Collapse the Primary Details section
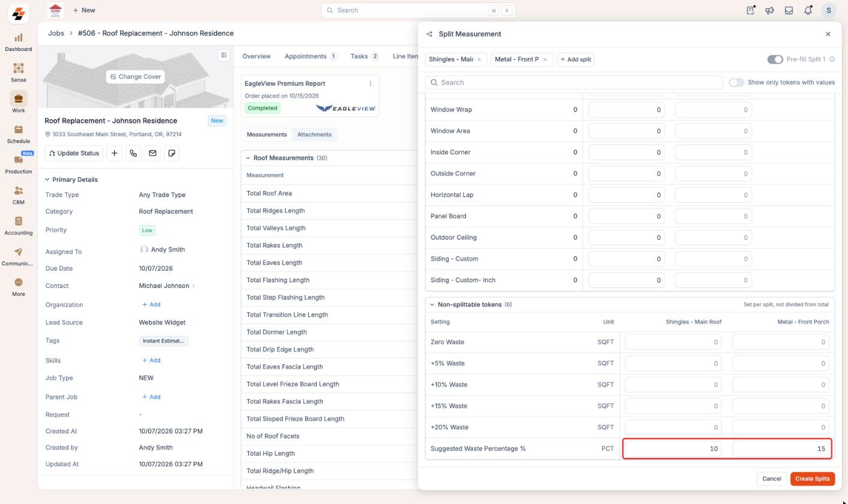The image size is (848, 504). coord(47,179)
